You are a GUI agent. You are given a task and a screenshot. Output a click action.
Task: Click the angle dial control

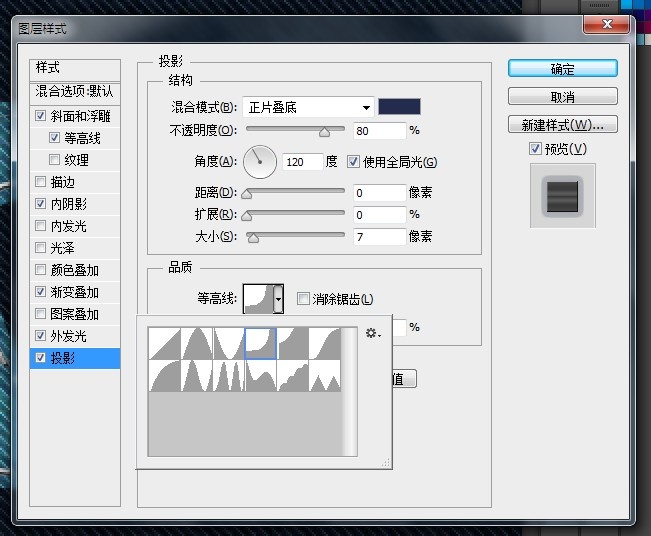261,161
